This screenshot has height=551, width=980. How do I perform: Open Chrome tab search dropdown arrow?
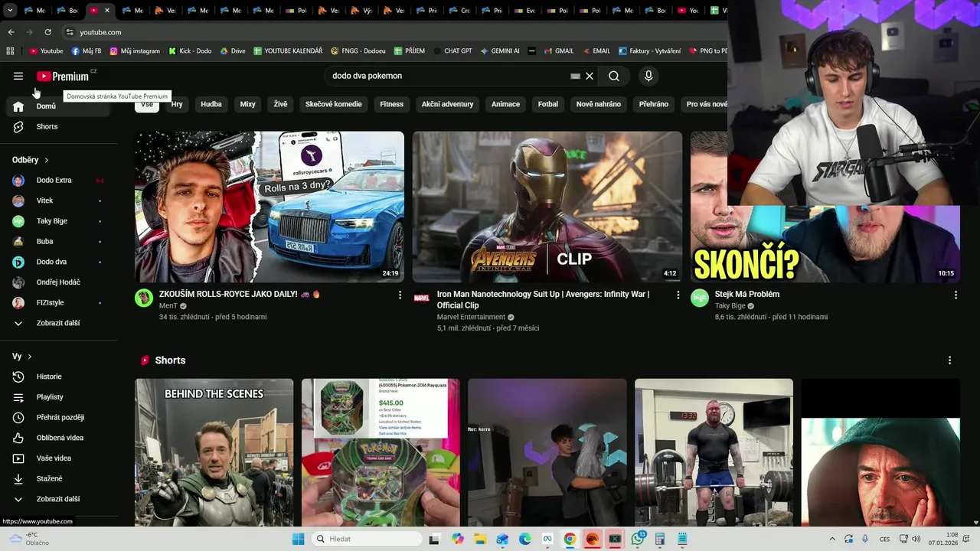[x=10, y=11]
